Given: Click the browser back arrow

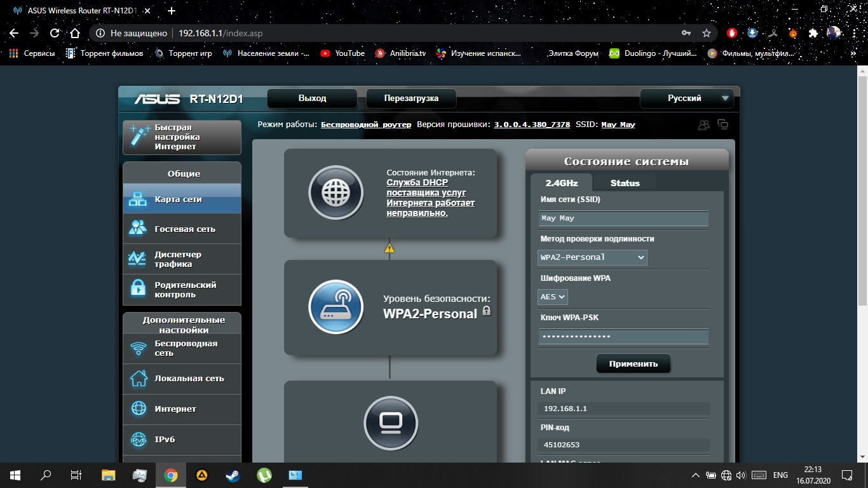Looking at the screenshot, I should coord(14,33).
